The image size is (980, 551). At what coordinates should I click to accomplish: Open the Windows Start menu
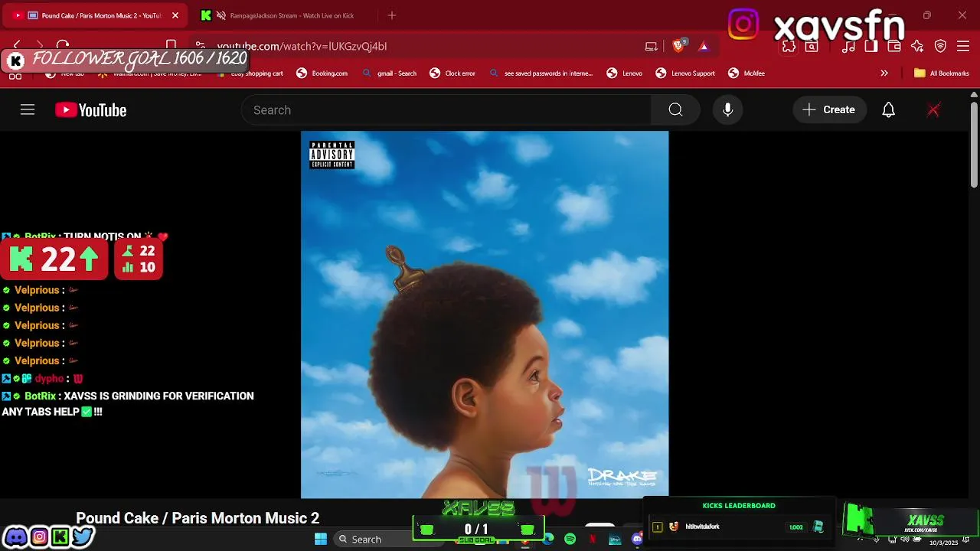[x=321, y=539]
